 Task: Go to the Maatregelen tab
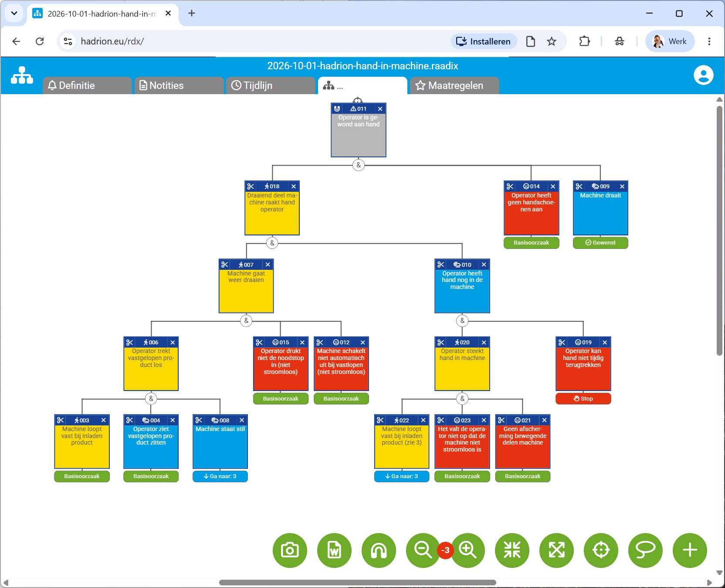click(454, 85)
